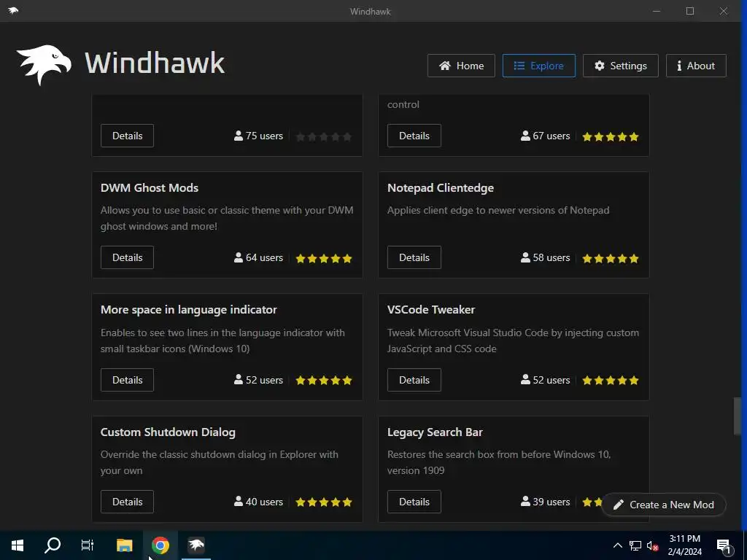Click the Windhawk eagle logo

point(44,65)
